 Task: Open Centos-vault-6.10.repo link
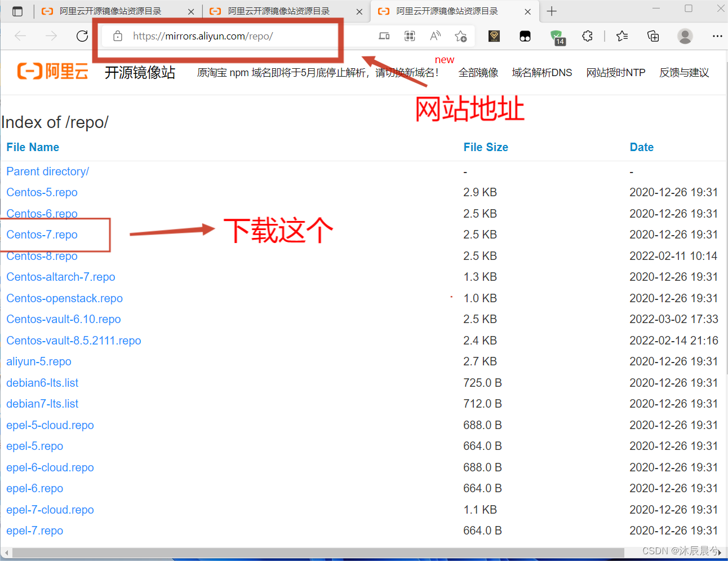64,319
